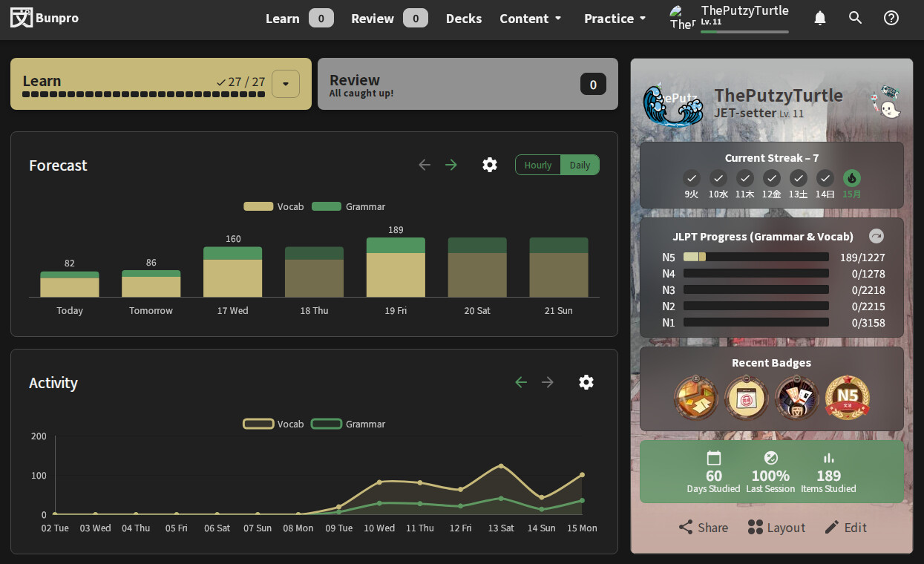This screenshot has height=564, width=924.
Task: Open Review in the top navigation
Action: point(389,19)
